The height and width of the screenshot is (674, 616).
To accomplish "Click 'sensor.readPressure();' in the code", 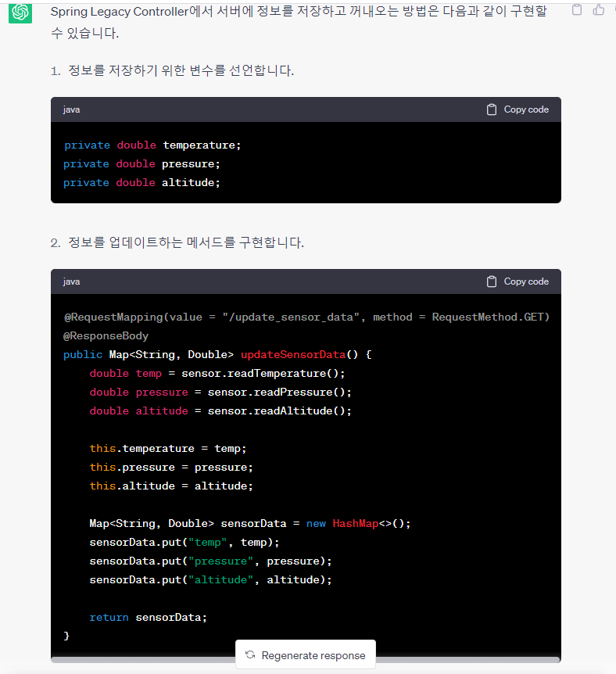I will click(279, 393).
